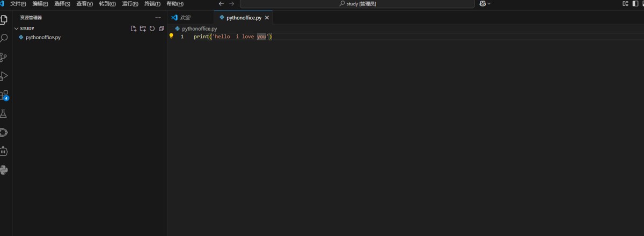The width and height of the screenshot is (644, 236).
Task: Open the 选择 menu
Action: click(x=62, y=4)
